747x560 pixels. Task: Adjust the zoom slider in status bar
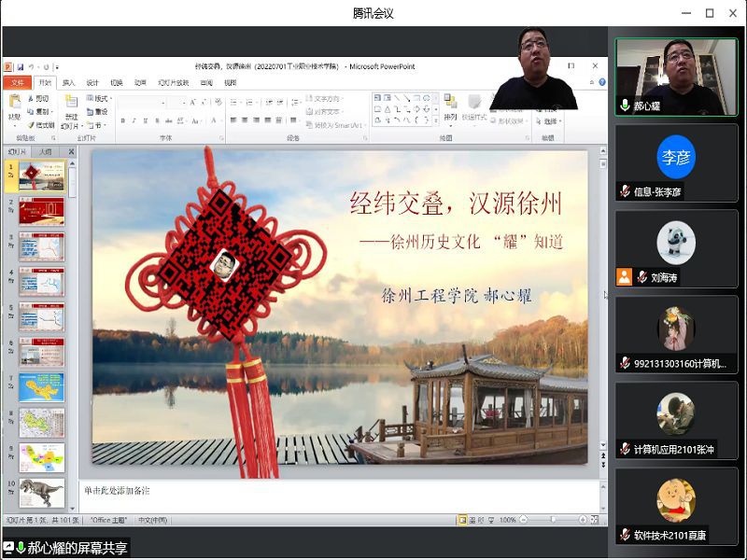(x=553, y=520)
